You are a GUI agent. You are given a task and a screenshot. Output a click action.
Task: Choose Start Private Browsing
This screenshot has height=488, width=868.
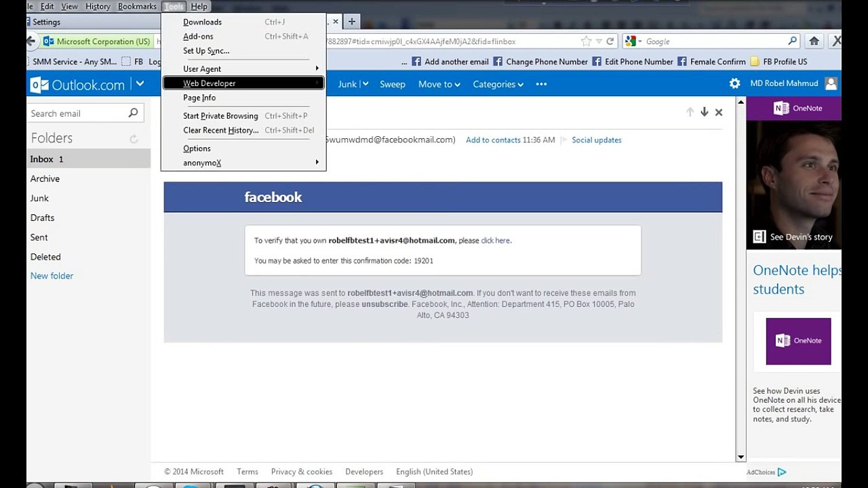pyautogui.click(x=243, y=116)
